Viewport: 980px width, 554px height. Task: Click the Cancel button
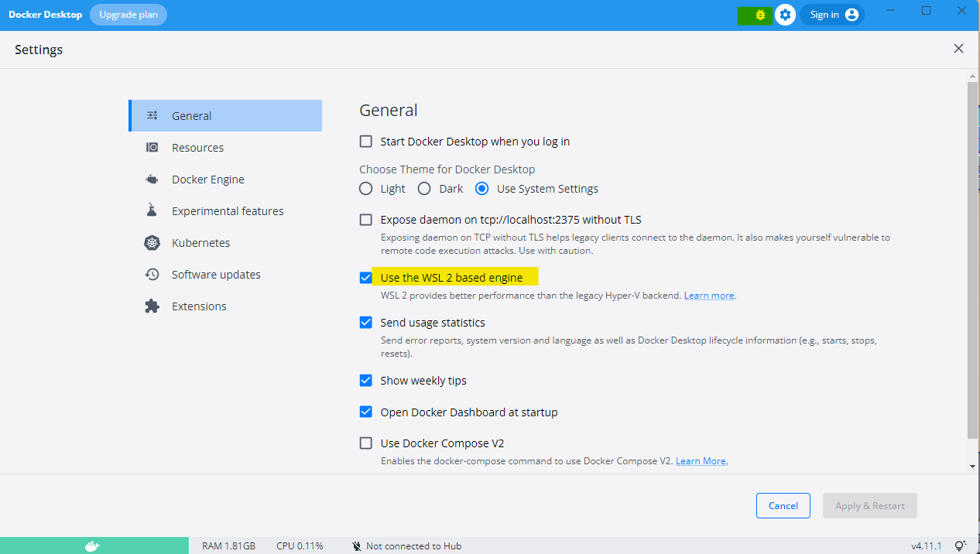[783, 506]
